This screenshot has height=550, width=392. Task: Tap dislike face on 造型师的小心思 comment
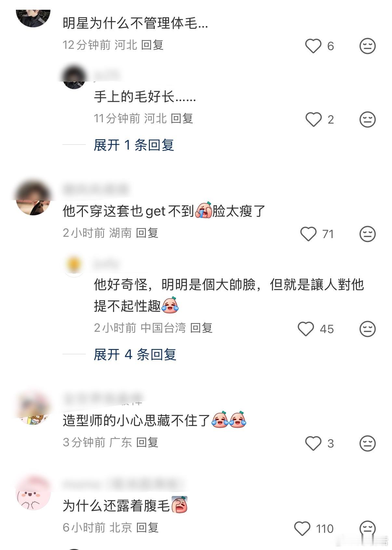tap(368, 443)
